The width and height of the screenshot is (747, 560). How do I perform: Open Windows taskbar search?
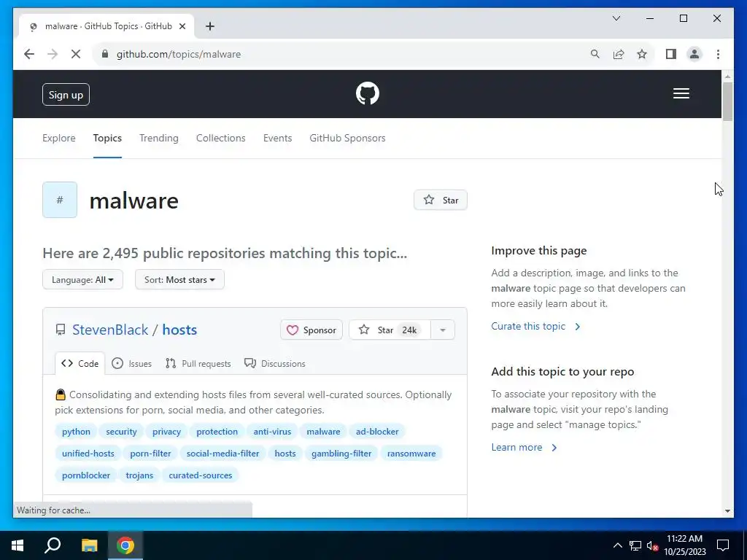[x=53, y=545]
